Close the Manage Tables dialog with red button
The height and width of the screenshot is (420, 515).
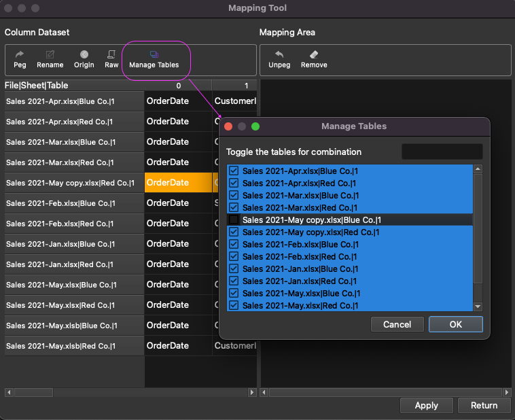pyautogui.click(x=228, y=126)
